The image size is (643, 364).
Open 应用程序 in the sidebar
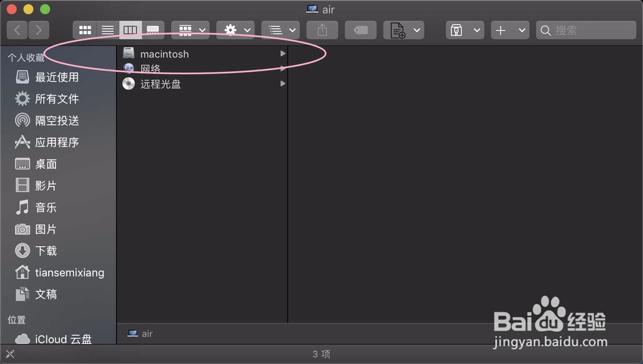[59, 142]
